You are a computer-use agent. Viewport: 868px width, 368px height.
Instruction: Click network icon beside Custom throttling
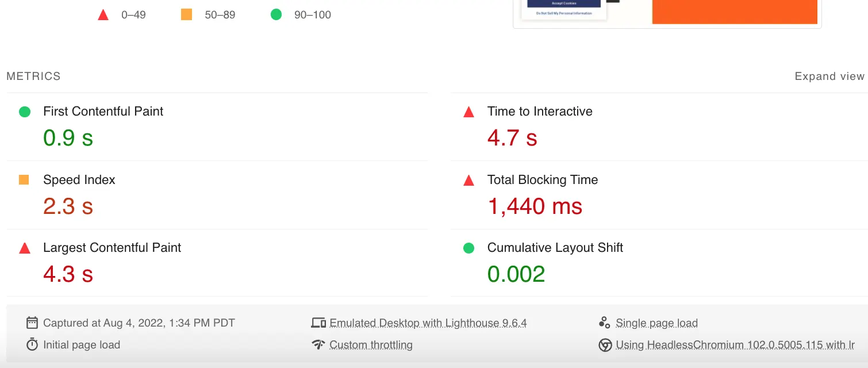click(x=318, y=344)
